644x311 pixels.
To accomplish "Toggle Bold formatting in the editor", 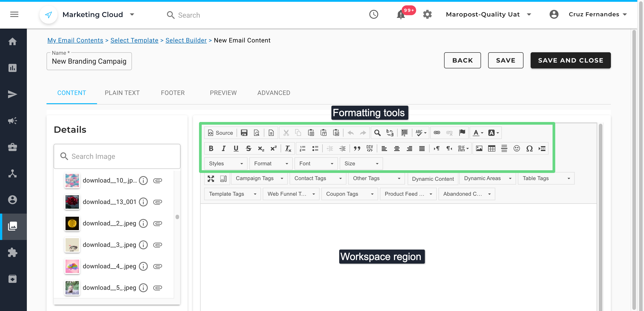I will pos(211,149).
